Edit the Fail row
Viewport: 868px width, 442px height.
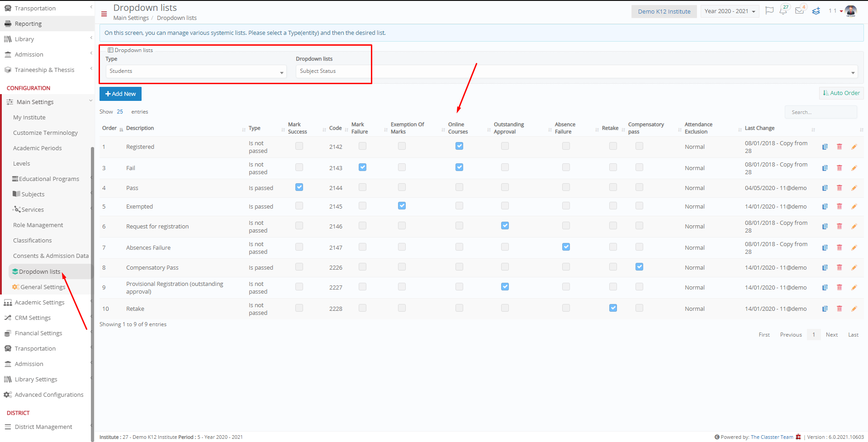[x=854, y=168]
